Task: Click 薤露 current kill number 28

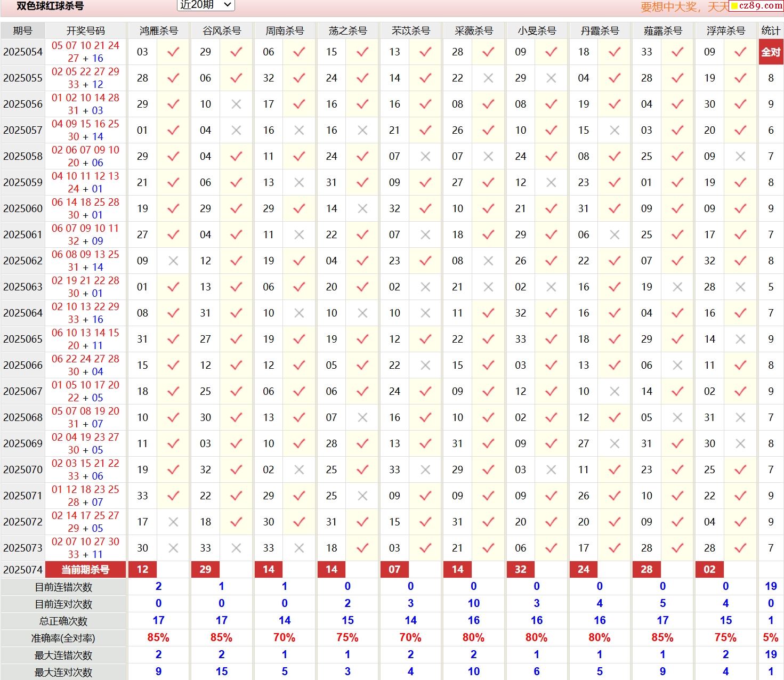Action: (x=646, y=570)
